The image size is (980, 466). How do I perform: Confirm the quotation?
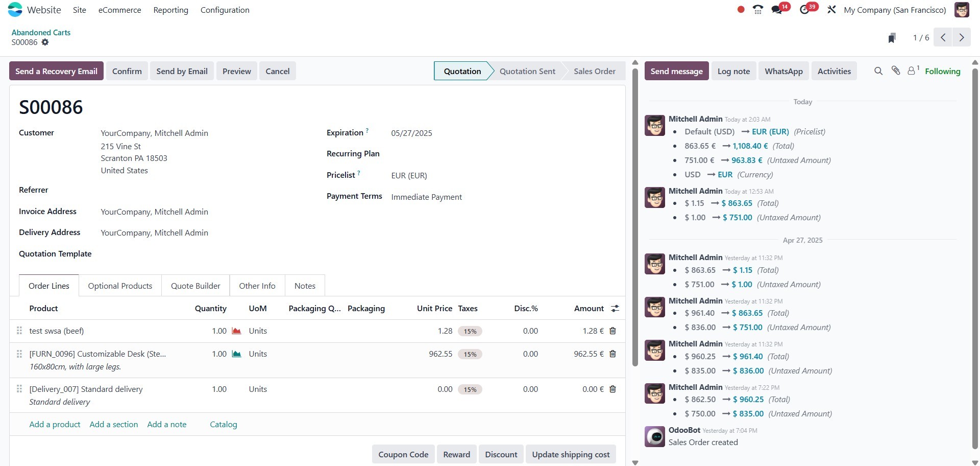click(127, 71)
